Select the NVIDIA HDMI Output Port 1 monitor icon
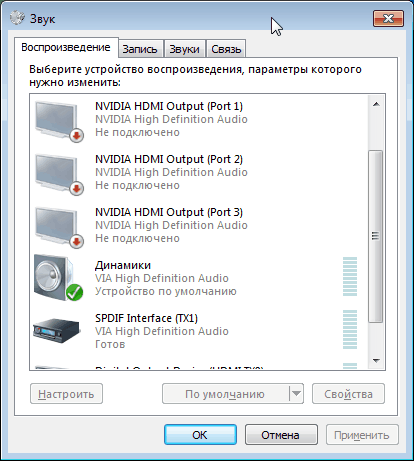This screenshot has width=414, height=461. coord(59,122)
